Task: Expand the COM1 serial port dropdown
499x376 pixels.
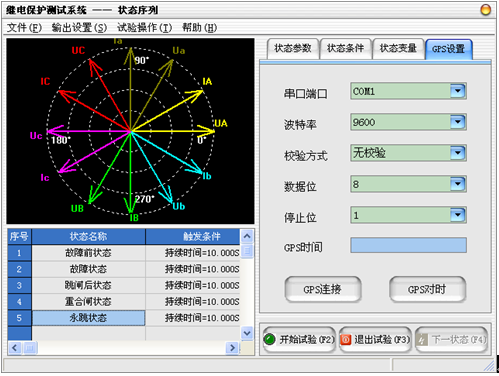Action: coord(457,91)
